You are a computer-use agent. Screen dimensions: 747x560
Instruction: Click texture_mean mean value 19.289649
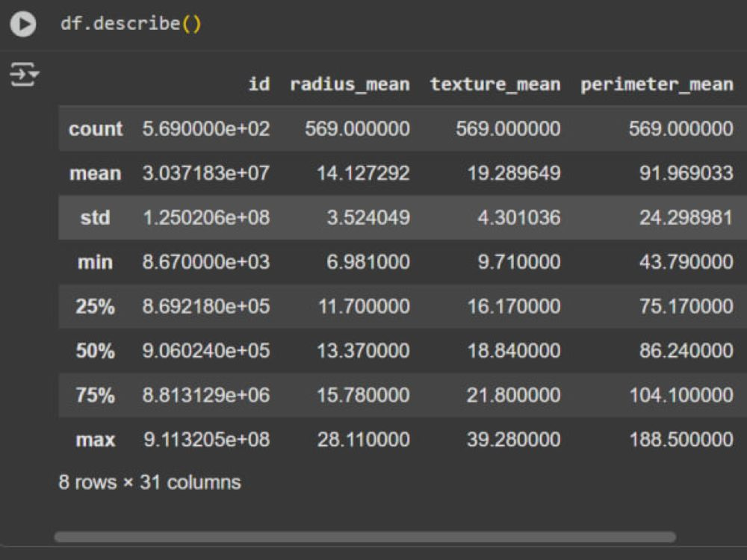click(x=514, y=173)
